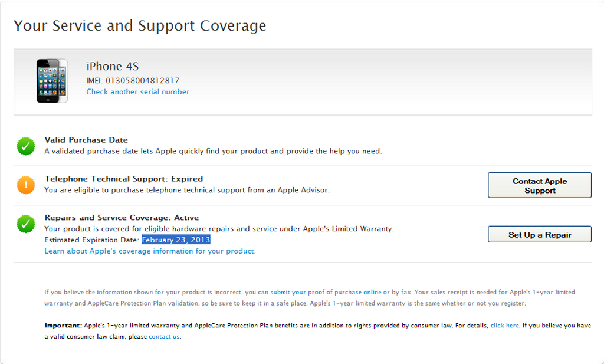
Task: Click the iPhone 4S product name
Action: [113, 67]
